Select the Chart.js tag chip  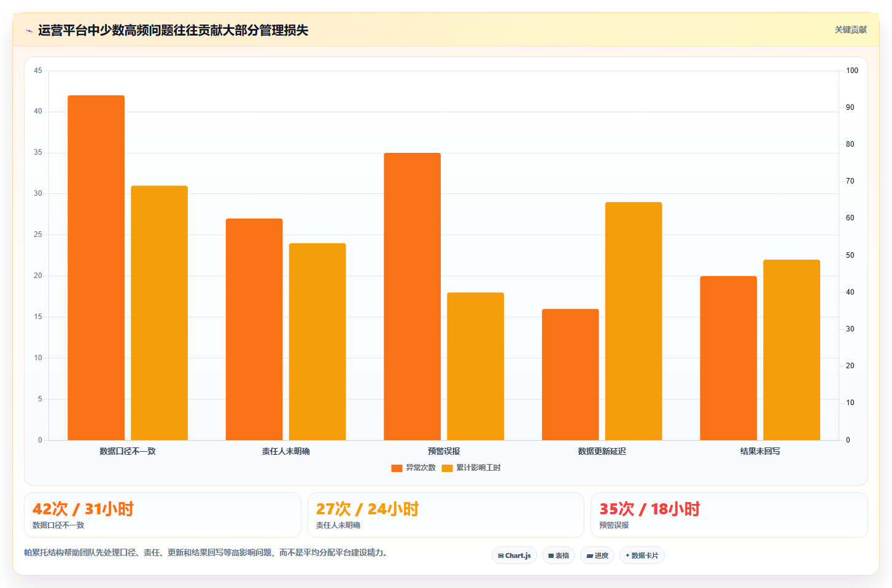point(514,555)
